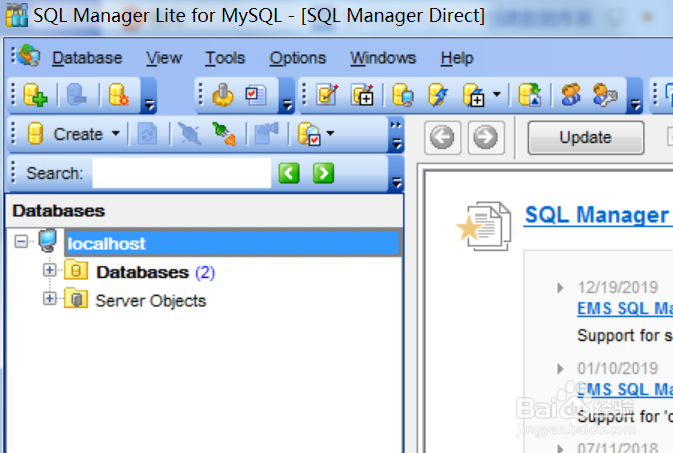Screen dimensions: 673x453
Task: Click the application icon in title bar
Action: pos(17,15)
